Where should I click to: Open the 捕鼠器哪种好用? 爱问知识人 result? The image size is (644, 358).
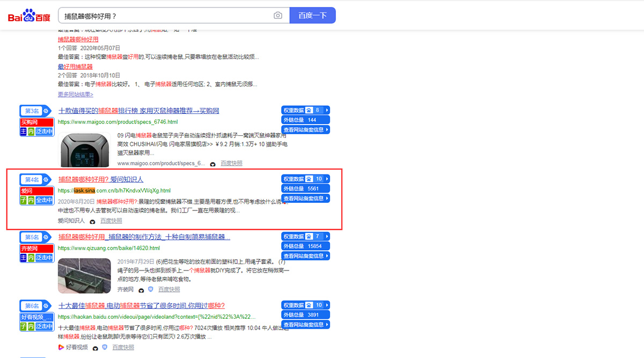[102, 179]
